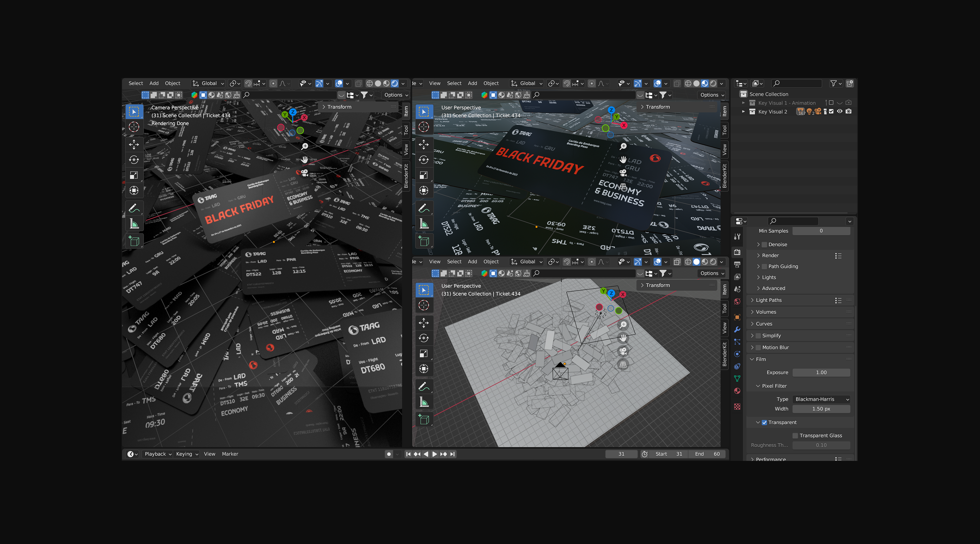Click the zoom magnifier gizmo in the top-right viewport
Image resolution: width=980 pixels, height=544 pixels.
click(623, 147)
